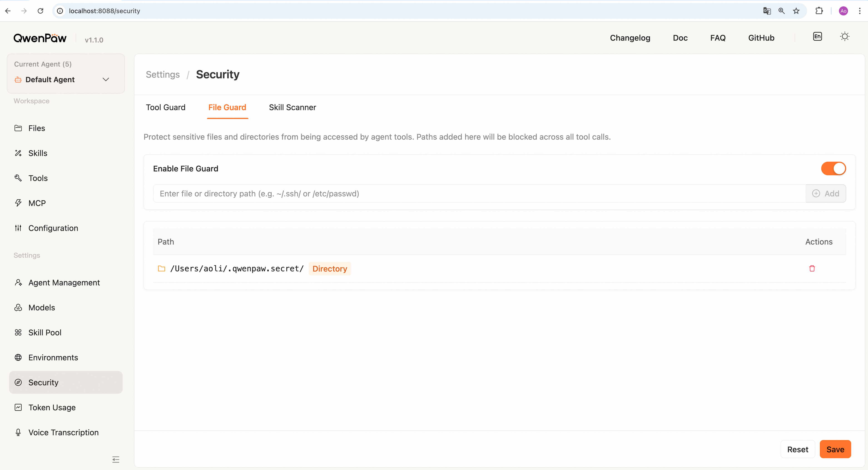Viewport: 868px width, 470px height.
Task: Switch language with the En icon
Action: [x=817, y=37]
